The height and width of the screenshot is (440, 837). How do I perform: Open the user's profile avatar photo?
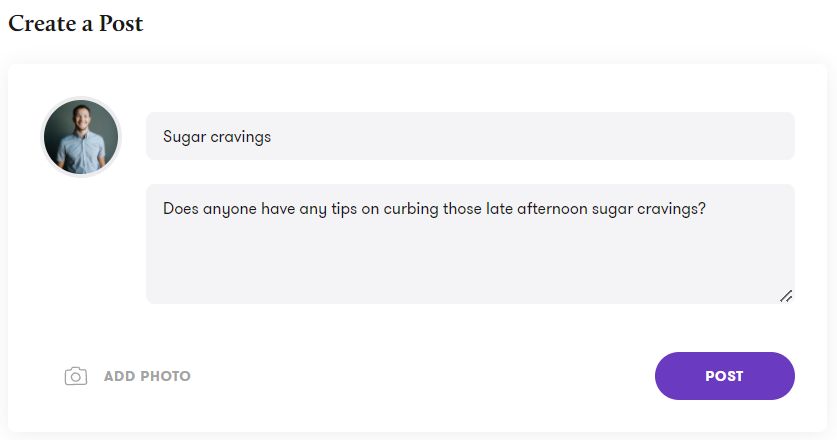click(81, 137)
